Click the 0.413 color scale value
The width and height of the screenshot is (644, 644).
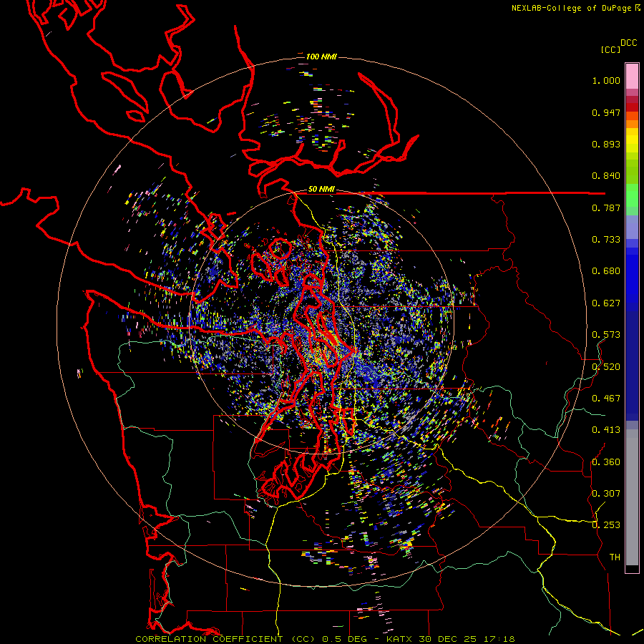click(606, 430)
